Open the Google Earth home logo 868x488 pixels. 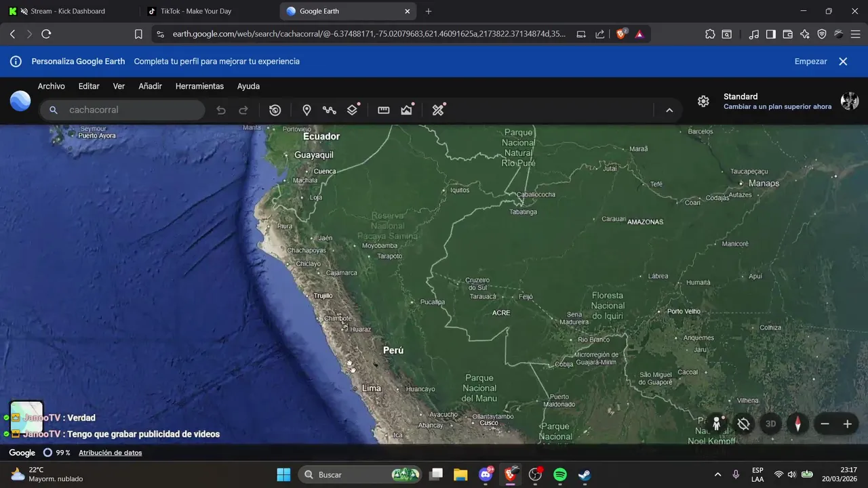tap(20, 101)
